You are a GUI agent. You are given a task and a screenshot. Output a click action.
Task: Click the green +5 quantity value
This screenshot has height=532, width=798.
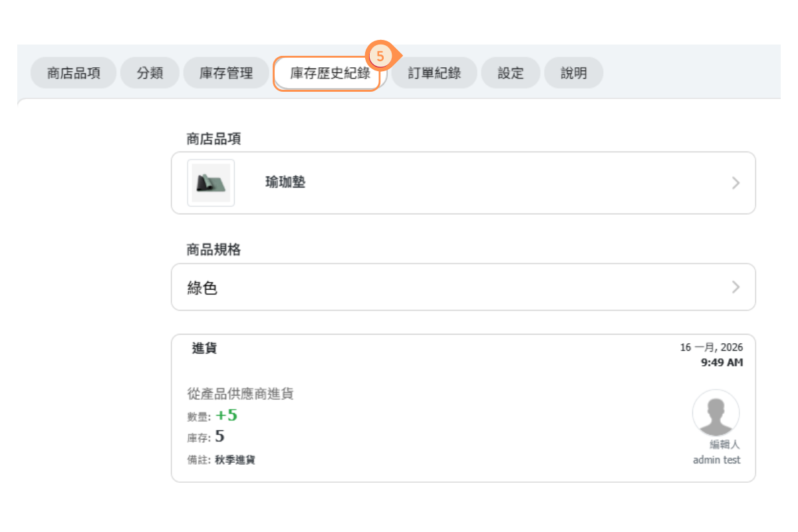coord(226,416)
